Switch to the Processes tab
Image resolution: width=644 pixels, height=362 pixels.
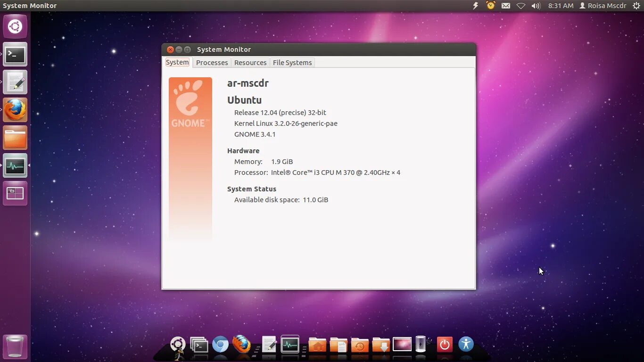pyautogui.click(x=212, y=63)
